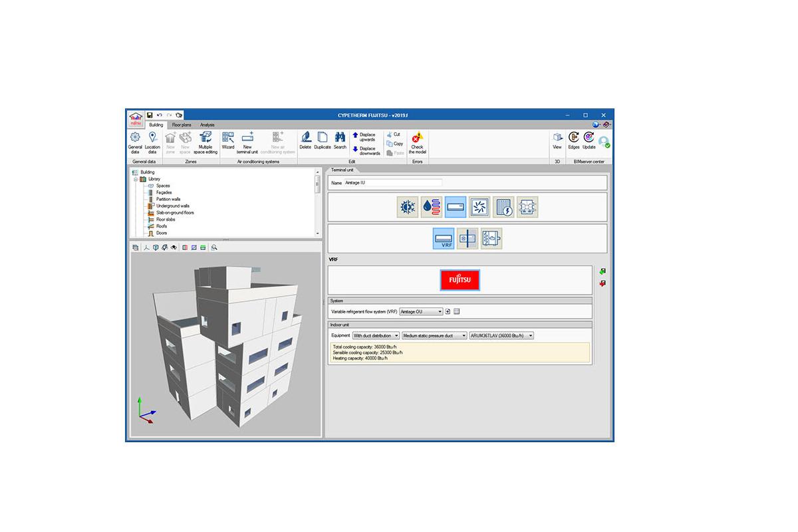798x532 pixels.
Task: Click tree panel scrollbar down arrow
Action: coord(317,233)
